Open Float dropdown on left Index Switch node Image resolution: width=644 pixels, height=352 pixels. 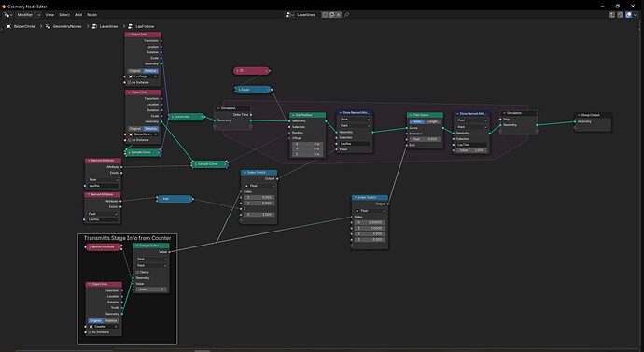tap(259, 186)
